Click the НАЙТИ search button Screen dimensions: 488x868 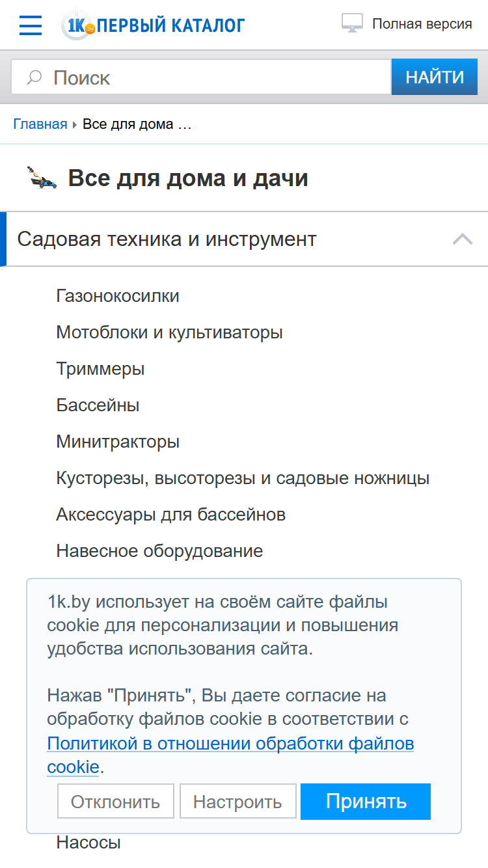(x=435, y=77)
